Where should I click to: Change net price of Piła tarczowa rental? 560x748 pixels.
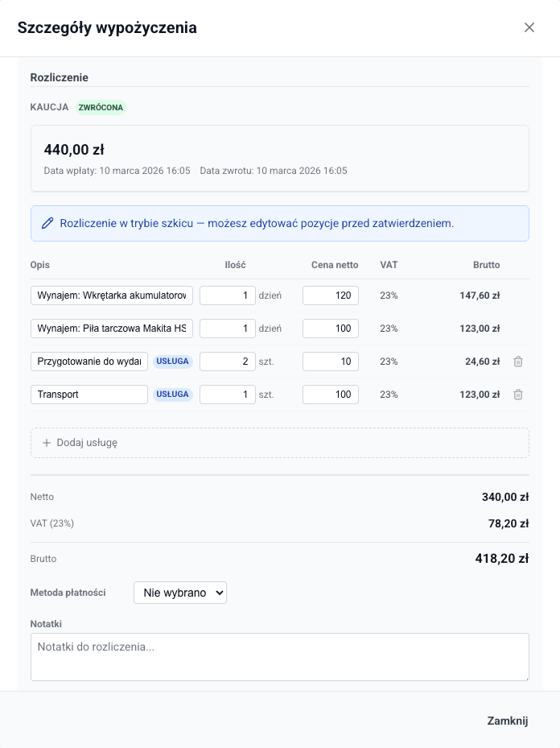331,329
